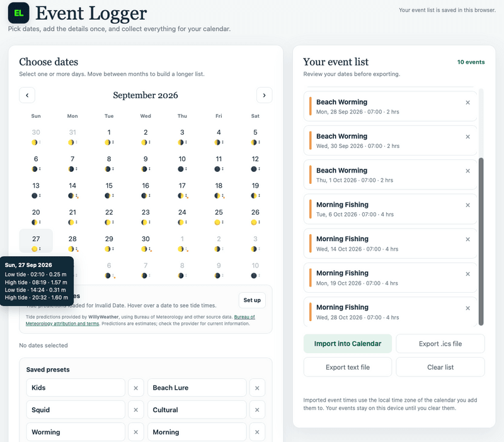The image size is (504, 442).
Task: Open tide Set up
Action: tap(252, 300)
